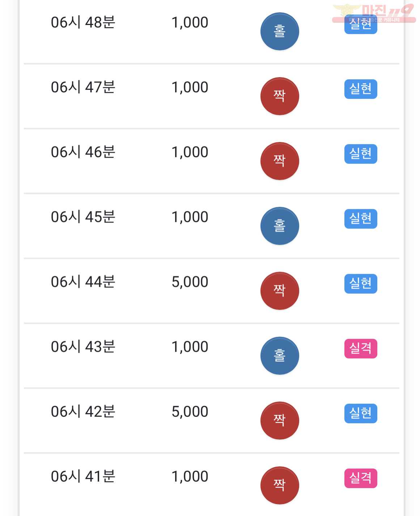Select the 1,000 amount at 06시 45분
This screenshot has height=516, width=420.
coord(190,217)
